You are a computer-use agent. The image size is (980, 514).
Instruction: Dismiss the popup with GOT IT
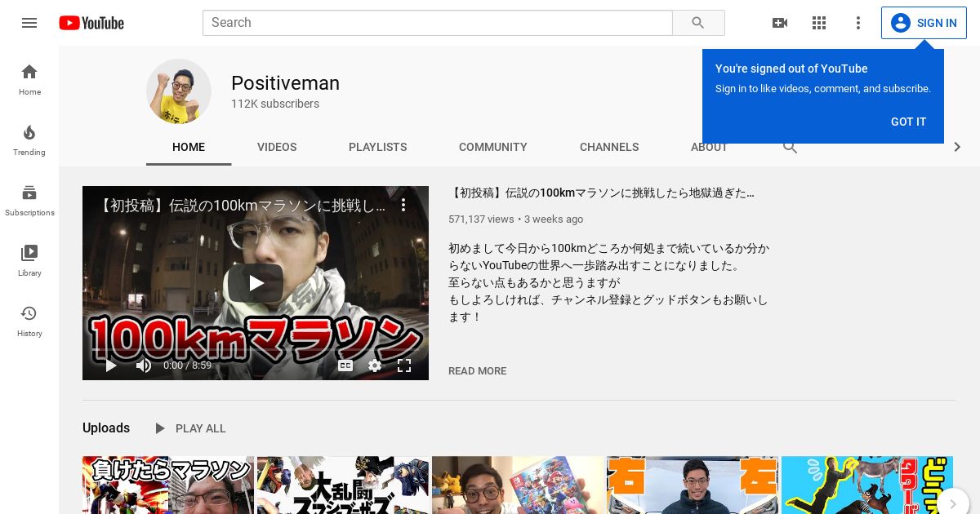pos(908,122)
